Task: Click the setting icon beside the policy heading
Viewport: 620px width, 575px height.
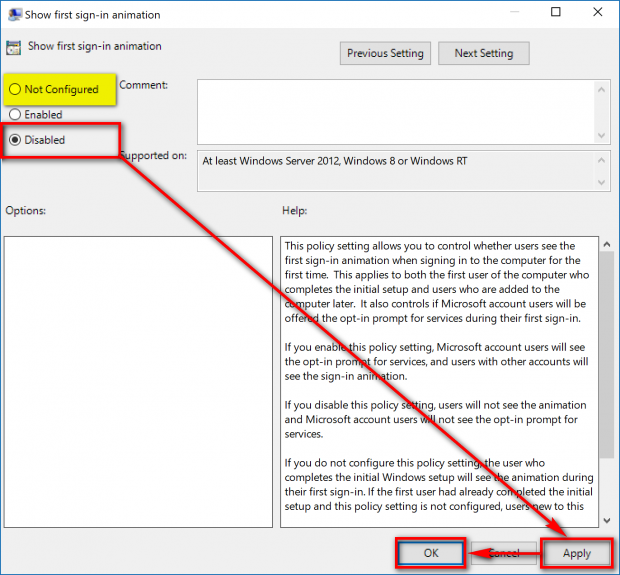Action: click(14, 47)
